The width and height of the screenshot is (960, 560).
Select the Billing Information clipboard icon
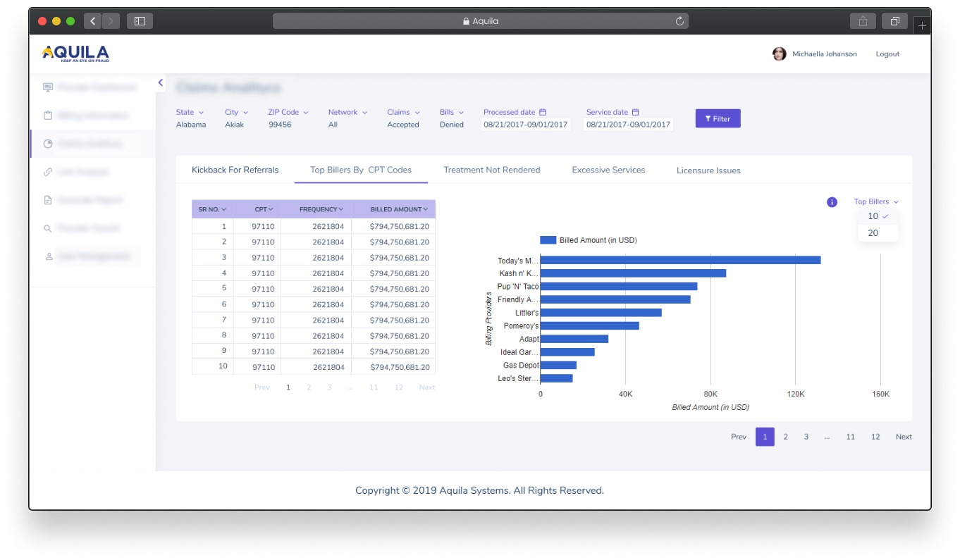coord(47,116)
